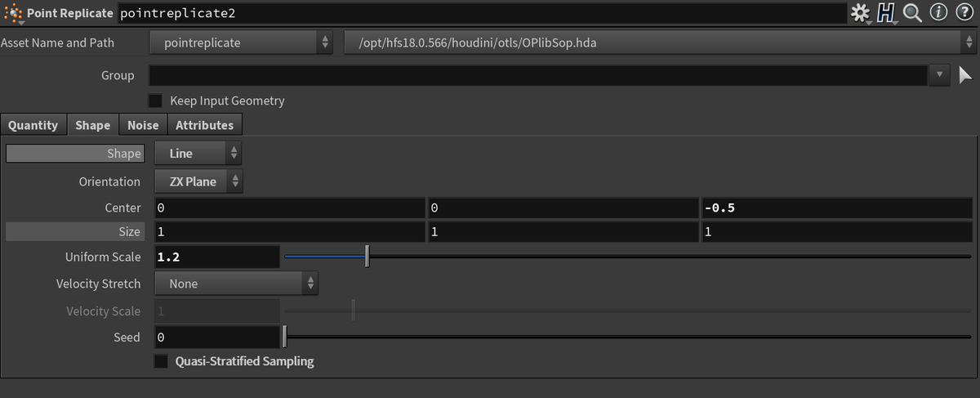Viewport: 980px width, 398px height.
Task: Toggle Keep Input Geometry checkbox
Action: pyautogui.click(x=155, y=101)
